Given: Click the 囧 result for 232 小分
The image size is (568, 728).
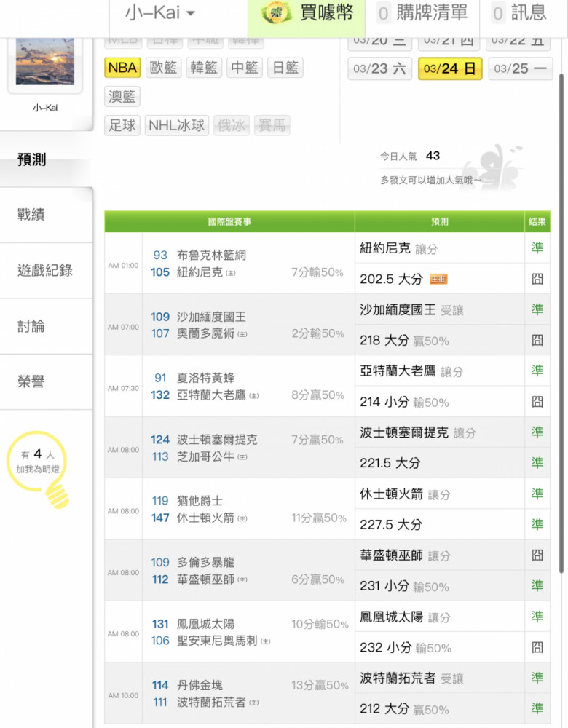Looking at the screenshot, I should click(537, 647).
